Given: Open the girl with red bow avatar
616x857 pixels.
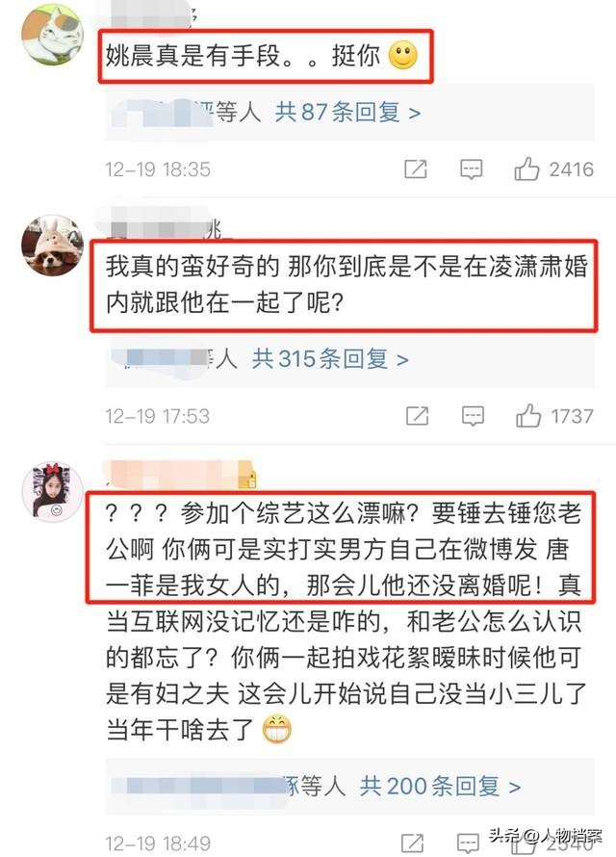Looking at the screenshot, I should (52, 492).
